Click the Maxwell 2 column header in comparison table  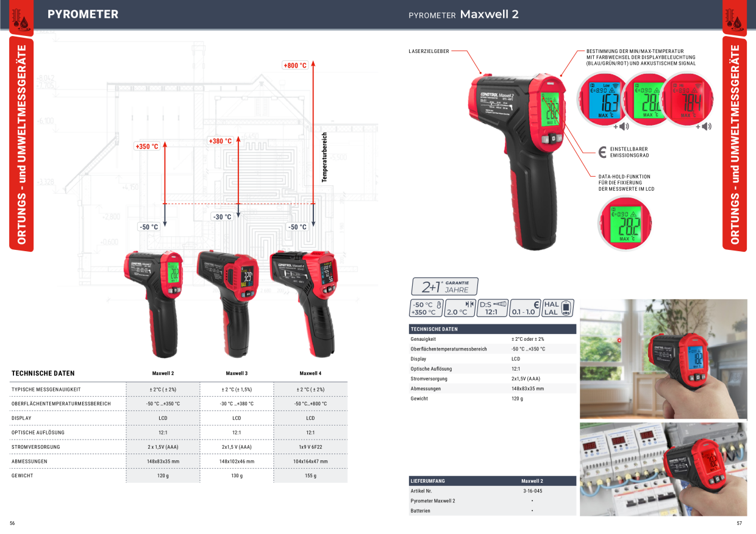pos(163,373)
